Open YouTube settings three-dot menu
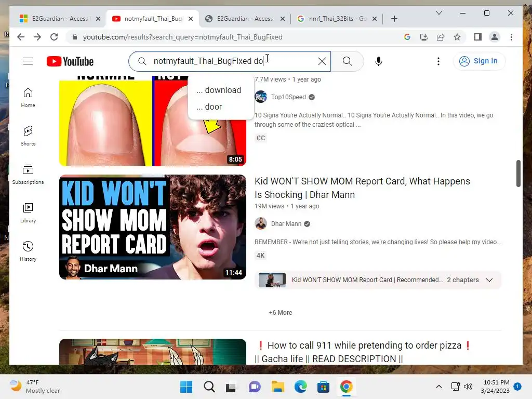 coord(438,61)
